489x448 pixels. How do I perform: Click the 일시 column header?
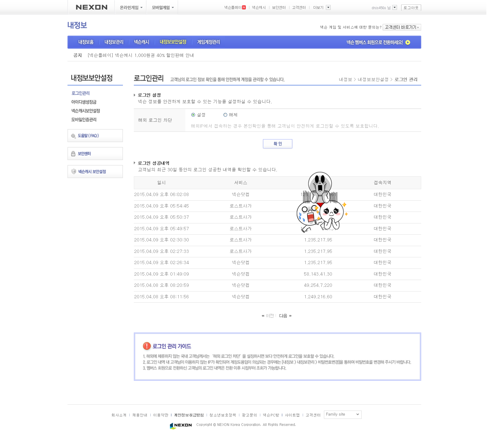tap(162, 183)
